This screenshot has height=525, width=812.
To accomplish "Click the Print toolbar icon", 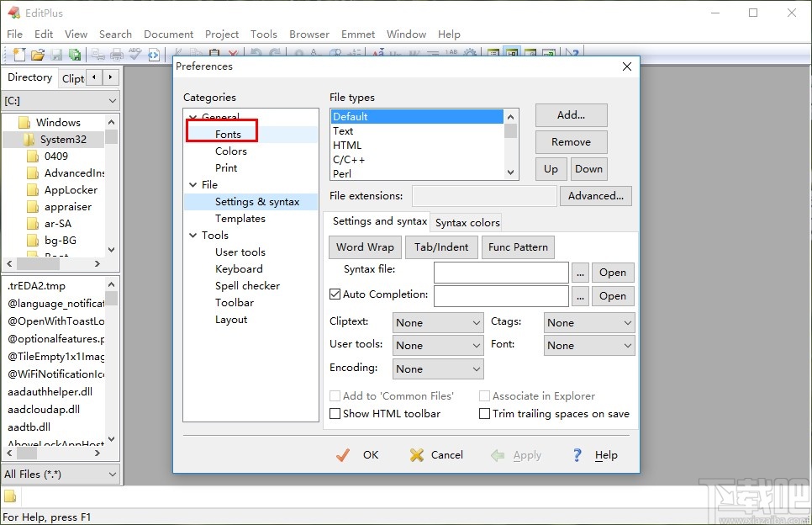I will click(117, 54).
